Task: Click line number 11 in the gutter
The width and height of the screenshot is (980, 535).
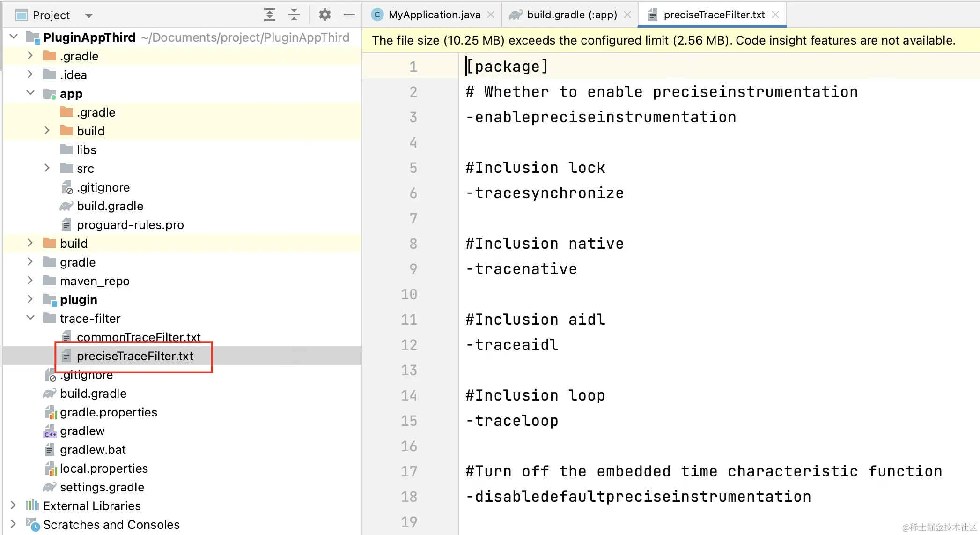Action: point(409,320)
